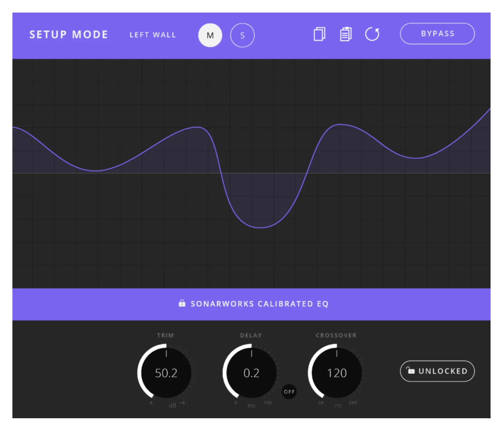
Task: Open the clipboard document icon
Action: tap(346, 34)
